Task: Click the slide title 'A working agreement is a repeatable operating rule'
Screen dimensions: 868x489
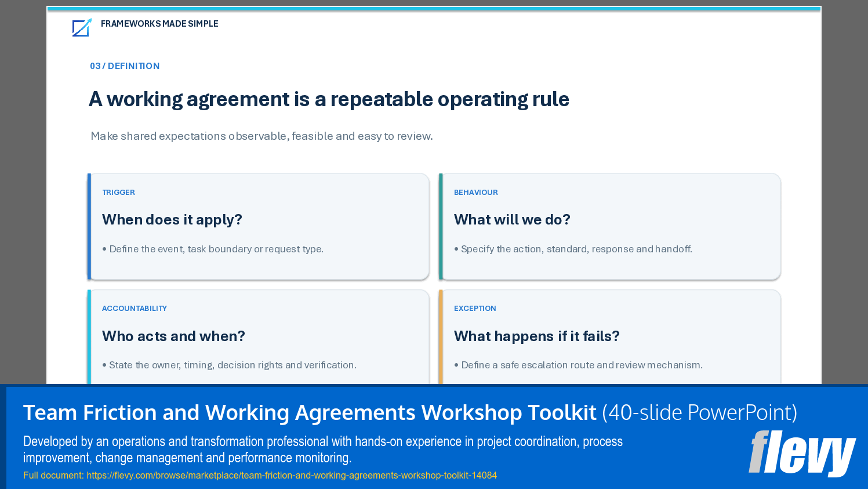Action: coord(329,99)
